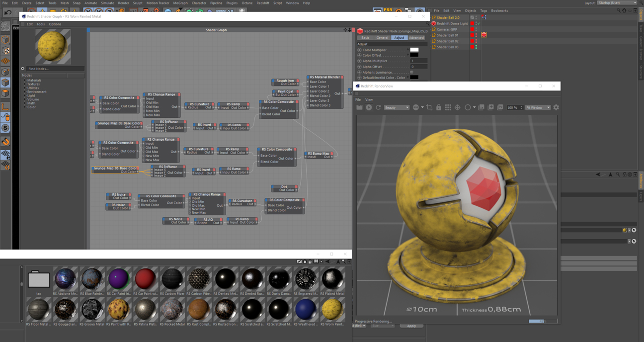Click the Color Multiplier white swatch
The image size is (644, 342).
click(414, 50)
